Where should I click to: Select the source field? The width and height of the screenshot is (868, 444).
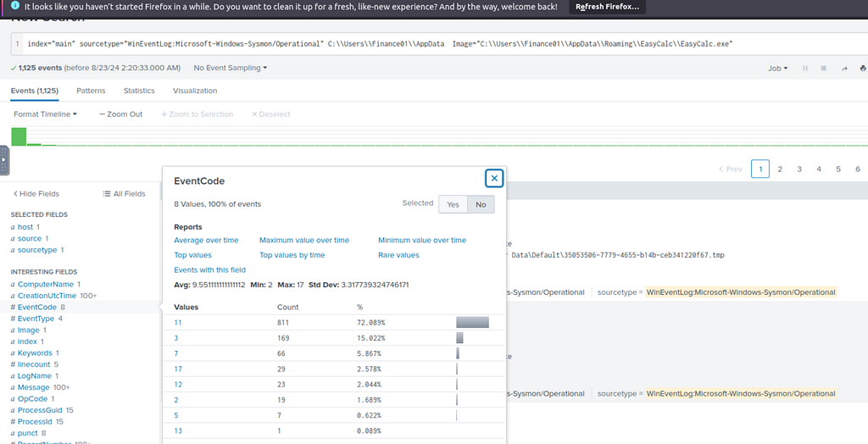30,239
